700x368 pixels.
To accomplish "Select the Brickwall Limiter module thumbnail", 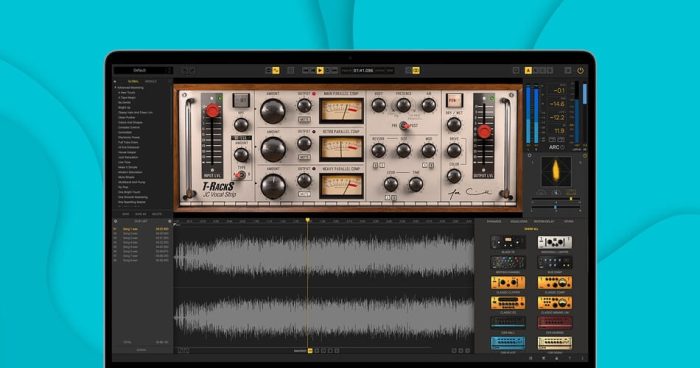I will click(x=554, y=243).
